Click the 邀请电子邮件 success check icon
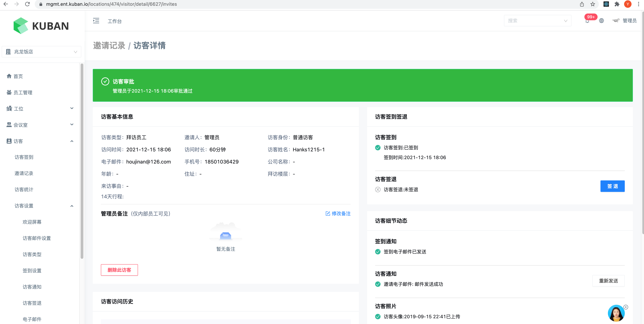Viewport: 644px width, 324px height. click(x=378, y=284)
